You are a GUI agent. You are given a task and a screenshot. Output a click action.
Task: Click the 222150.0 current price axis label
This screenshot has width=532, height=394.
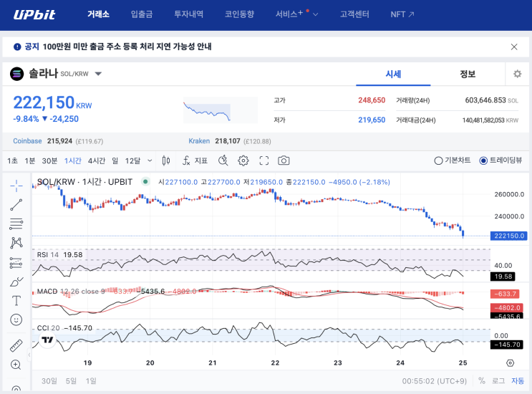point(508,236)
